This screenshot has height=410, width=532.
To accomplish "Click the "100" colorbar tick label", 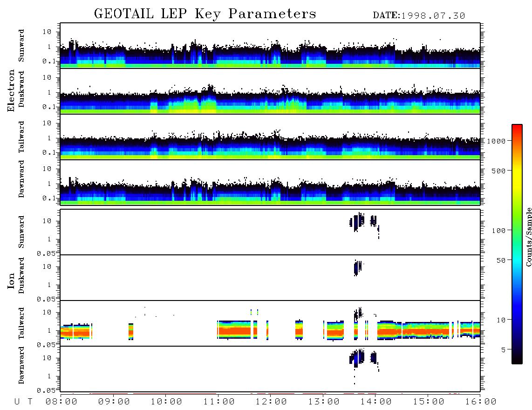I will pos(498,231).
